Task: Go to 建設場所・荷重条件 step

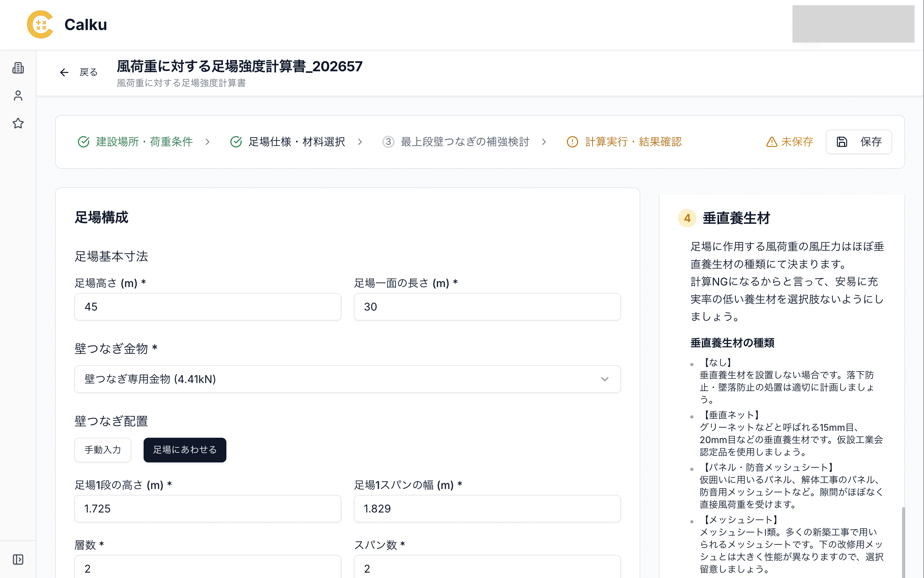Action: 135,142
